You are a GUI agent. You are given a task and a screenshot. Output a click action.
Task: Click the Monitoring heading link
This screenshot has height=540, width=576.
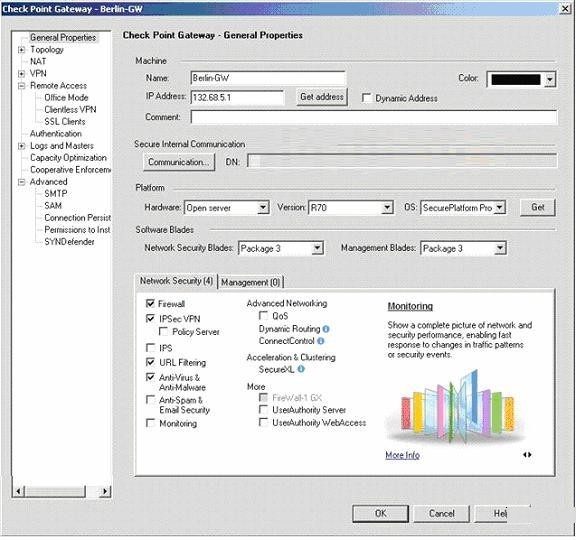click(410, 306)
